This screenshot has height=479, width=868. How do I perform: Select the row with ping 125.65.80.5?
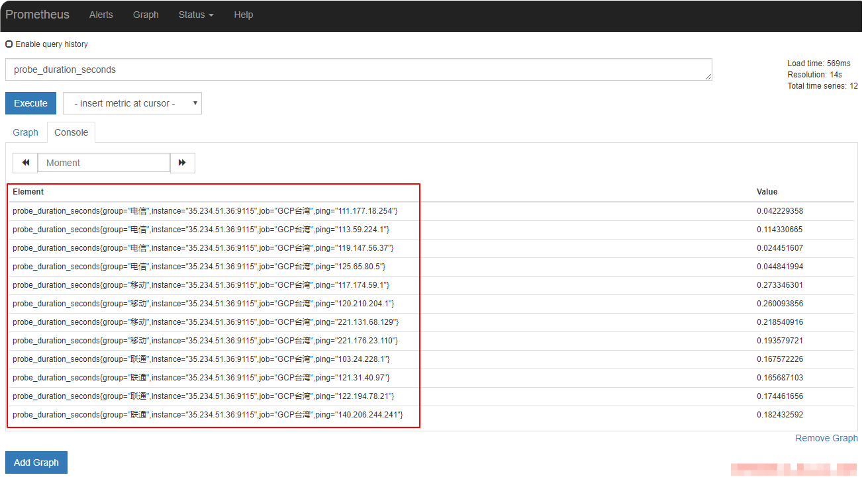pyautogui.click(x=432, y=267)
